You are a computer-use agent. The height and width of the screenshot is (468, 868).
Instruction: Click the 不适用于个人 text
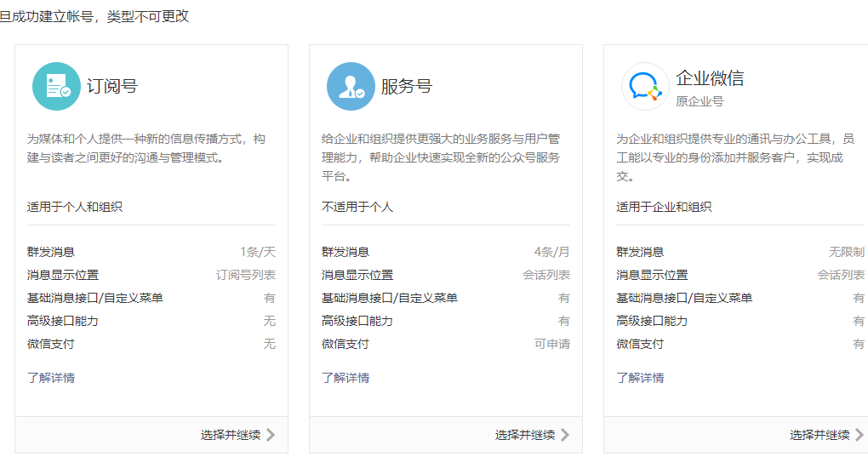point(357,207)
